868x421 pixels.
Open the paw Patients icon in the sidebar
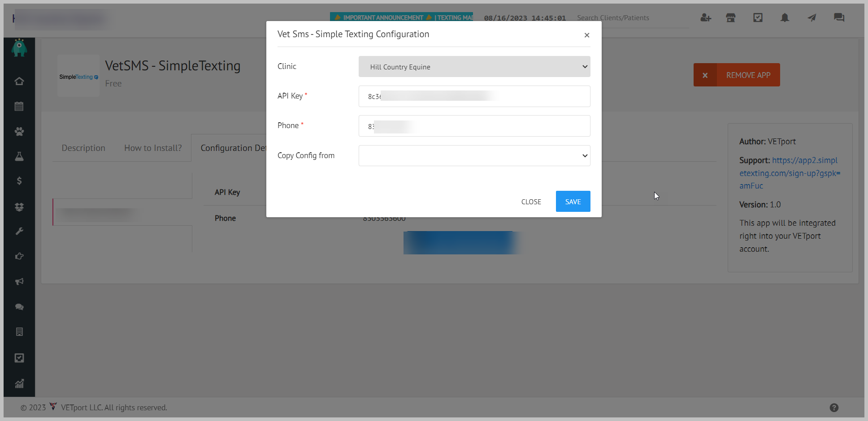point(19,131)
